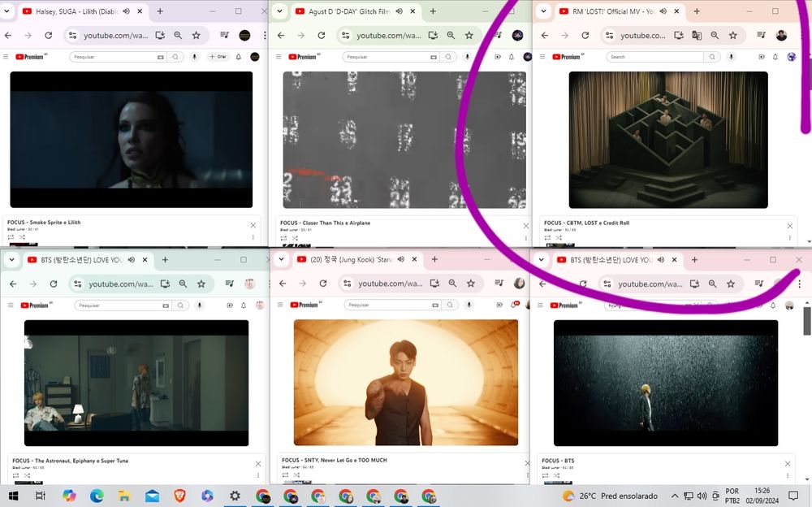Screen dimensions: 812x507
Task: Open tab search dropdown in bottom-left BTS LOVE YOU window
Action: point(12,260)
